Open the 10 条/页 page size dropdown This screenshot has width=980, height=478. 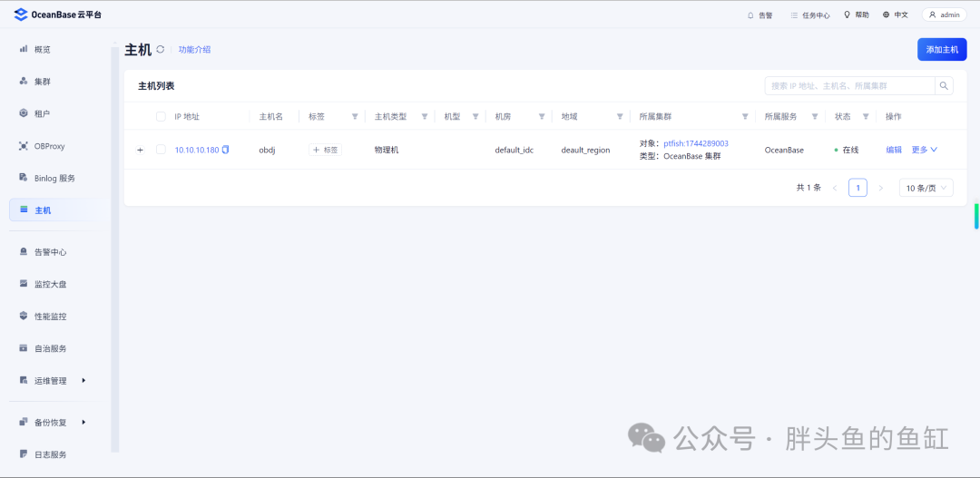click(x=926, y=188)
